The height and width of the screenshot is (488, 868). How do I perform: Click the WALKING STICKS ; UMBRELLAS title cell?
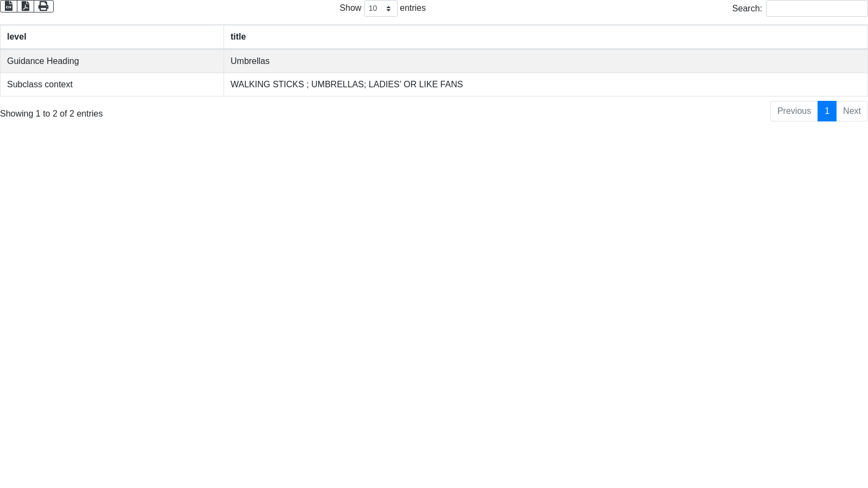point(347,85)
